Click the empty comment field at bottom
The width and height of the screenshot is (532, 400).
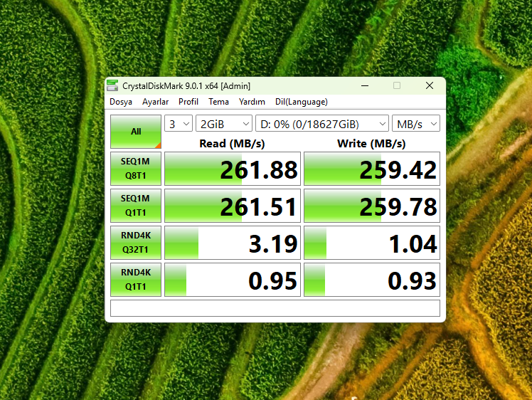coord(275,308)
